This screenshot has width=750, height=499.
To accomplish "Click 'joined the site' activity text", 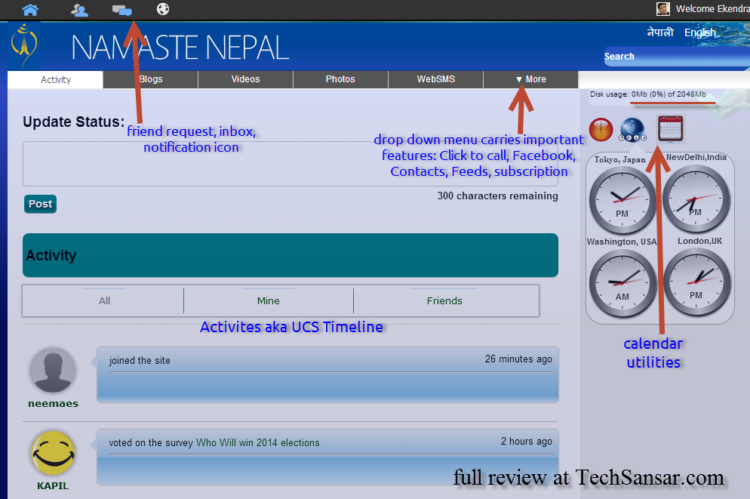I will (140, 361).
